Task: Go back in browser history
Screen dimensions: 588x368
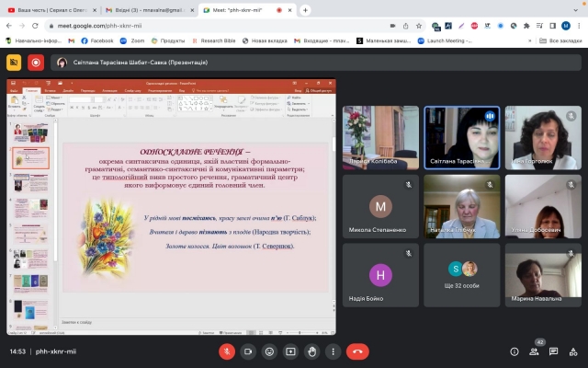Action: pos(9,26)
